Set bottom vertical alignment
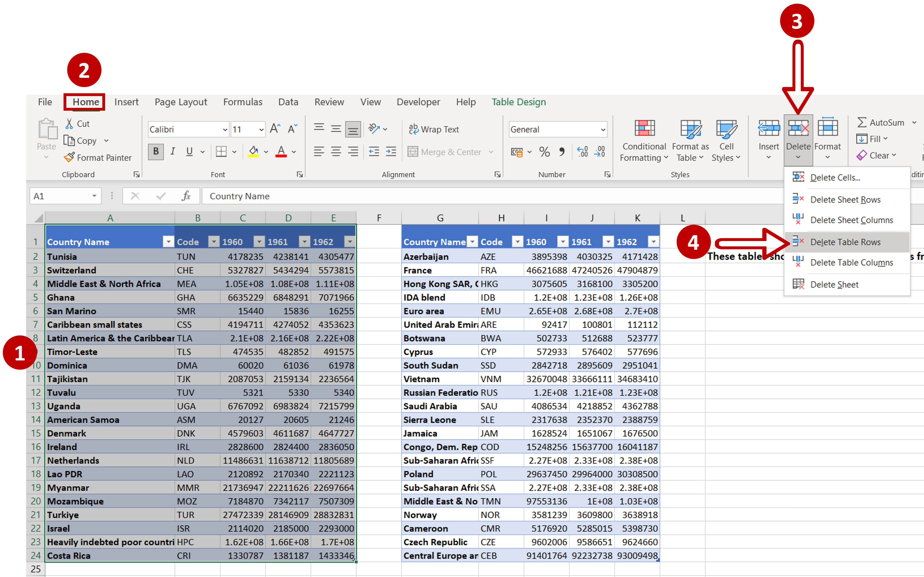The image size is (924, 577). coord(353,130)
